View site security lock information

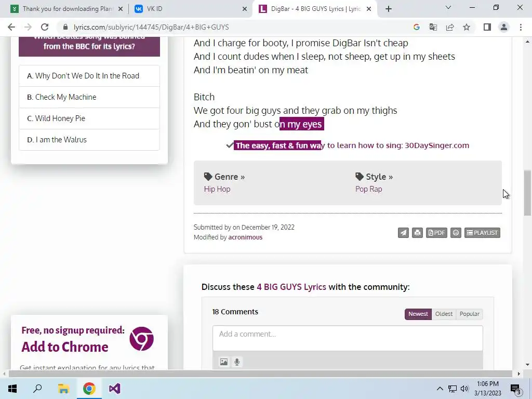pyautogui.click(x=66, y=27)
